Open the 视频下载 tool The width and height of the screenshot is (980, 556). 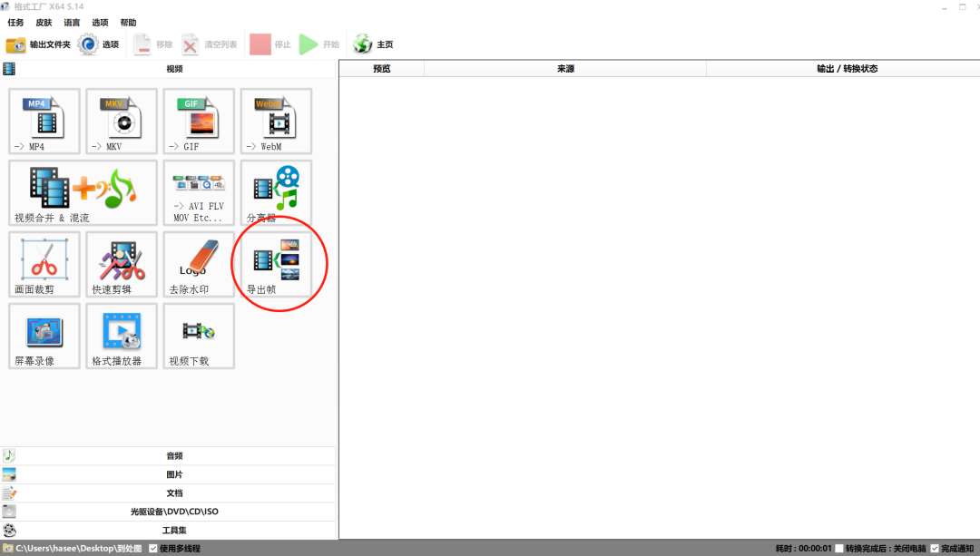coord(199,337)
